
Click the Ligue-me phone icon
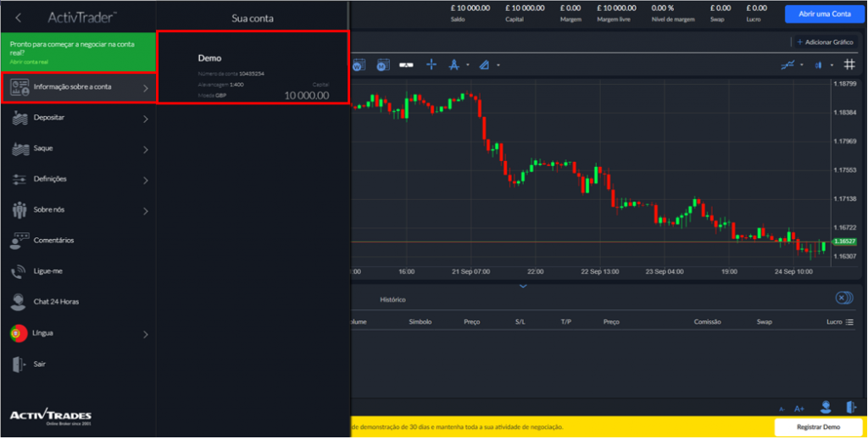pyautogui.click(x=19, y=271)
